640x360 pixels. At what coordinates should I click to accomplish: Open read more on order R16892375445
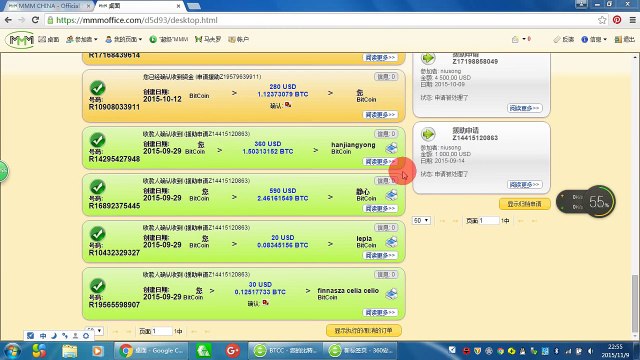click(x=380, y=209)
